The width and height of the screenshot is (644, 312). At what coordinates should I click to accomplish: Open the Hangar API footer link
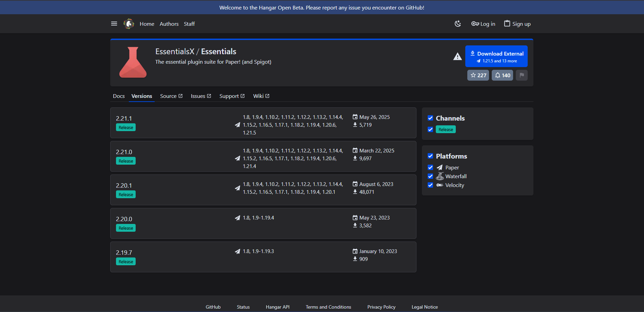pyautogui.click(x=277, y=307)
